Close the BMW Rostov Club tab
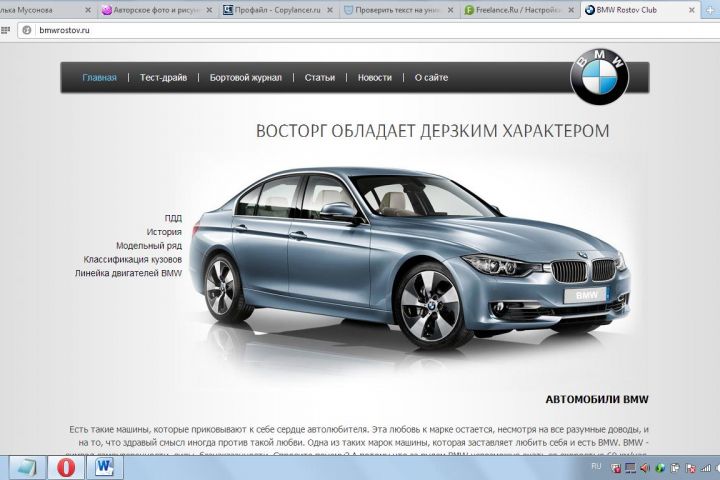This screenshot has height=480, width=720. point(692,10)
